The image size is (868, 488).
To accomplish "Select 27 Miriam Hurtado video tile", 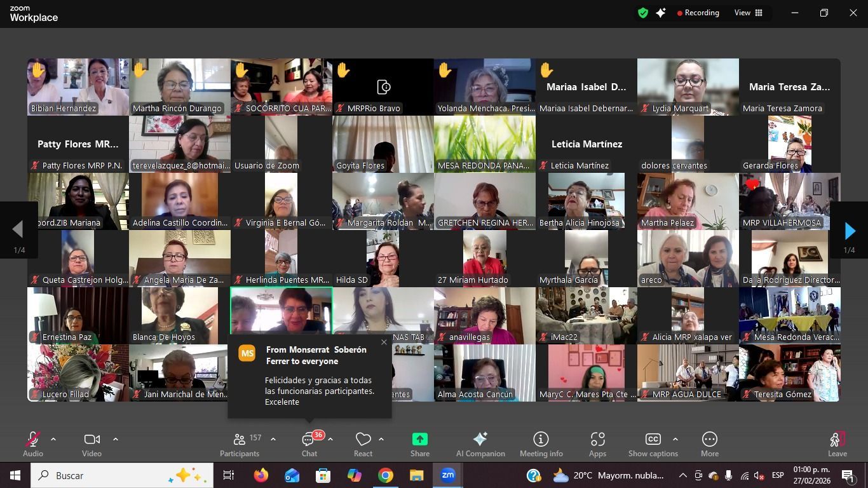I will (485, 259).
